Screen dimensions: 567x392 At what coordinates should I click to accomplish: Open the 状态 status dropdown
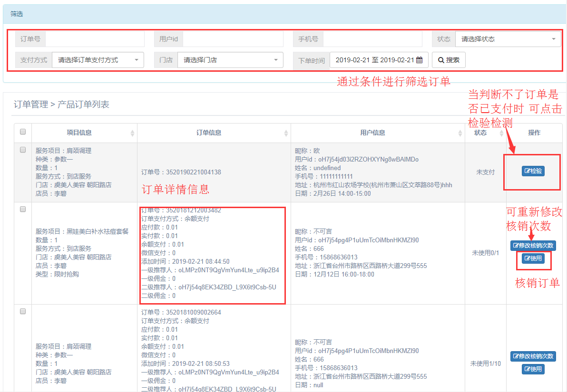508,39
